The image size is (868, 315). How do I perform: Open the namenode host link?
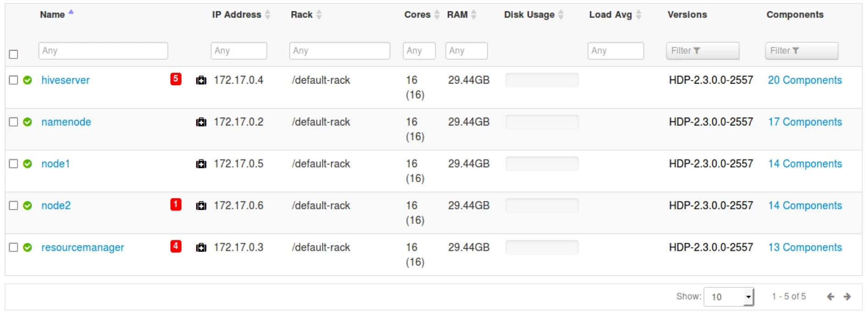(x=66, y=122)
